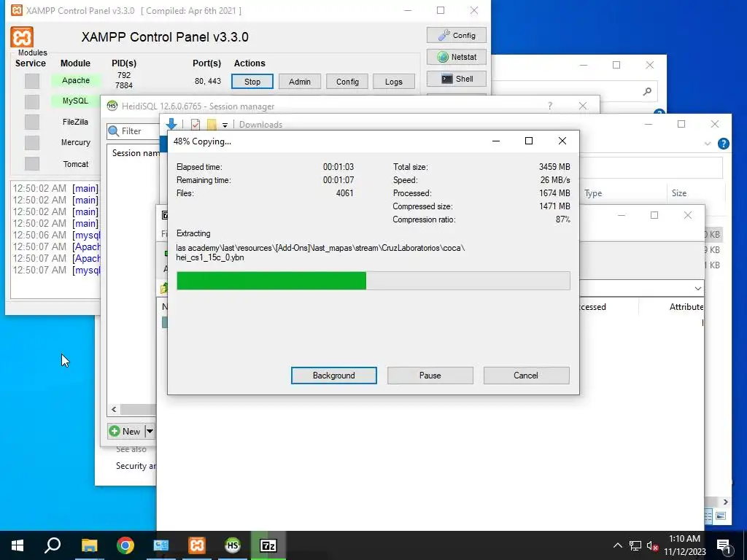Toggle the Apache service checkbox
This screenshot has width=747, height=560.
coord(32,81)
